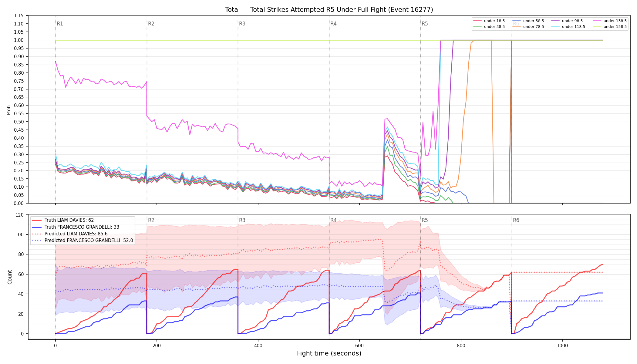Click the R2 round marker in probability chart

tap(151, 24)
